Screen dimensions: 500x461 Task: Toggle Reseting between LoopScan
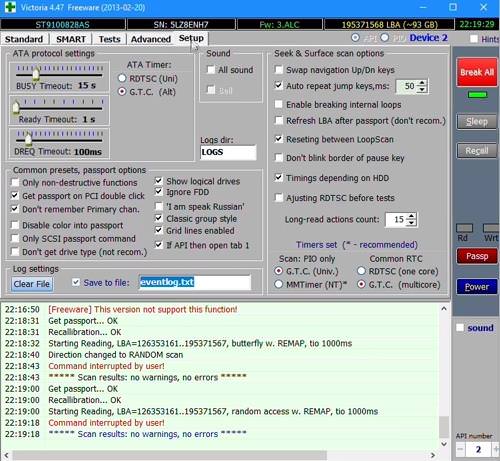tap(279, 139)
